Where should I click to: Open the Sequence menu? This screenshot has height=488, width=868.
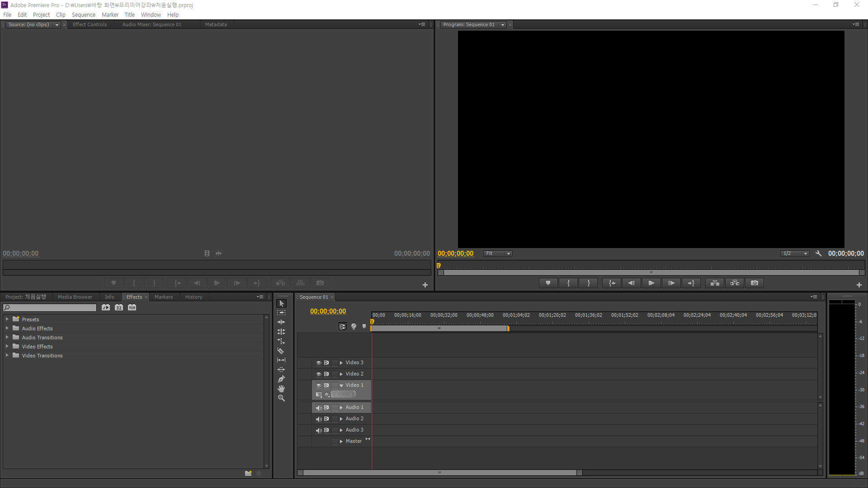pyautogui.click(x=83, y=14)
